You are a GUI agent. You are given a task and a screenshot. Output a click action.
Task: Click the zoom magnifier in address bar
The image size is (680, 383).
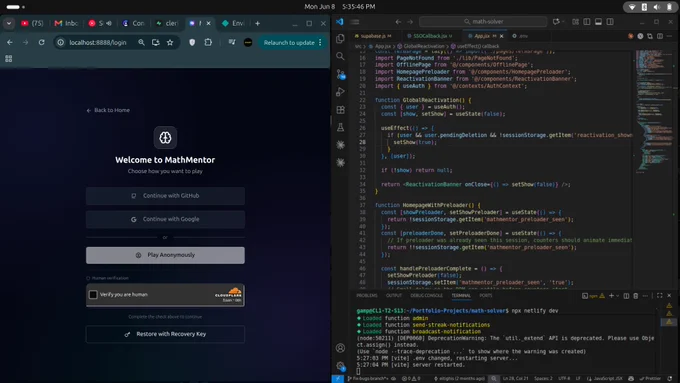point(141,43)
